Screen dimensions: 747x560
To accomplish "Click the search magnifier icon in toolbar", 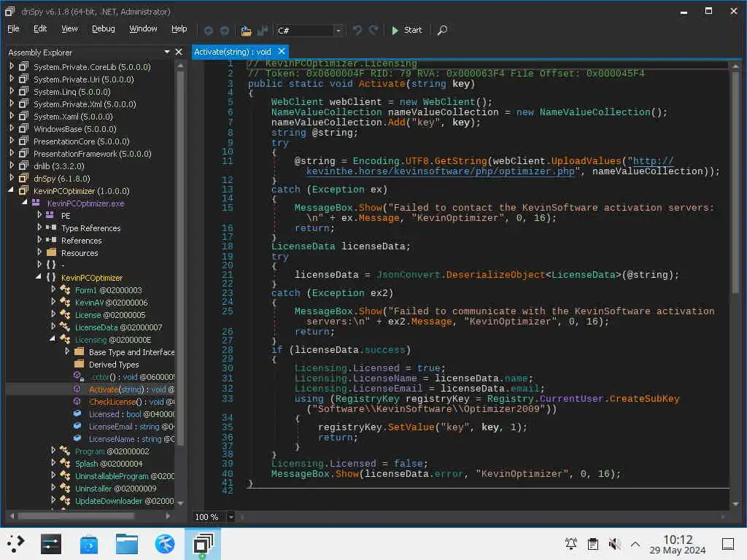I will coord(443,30).
